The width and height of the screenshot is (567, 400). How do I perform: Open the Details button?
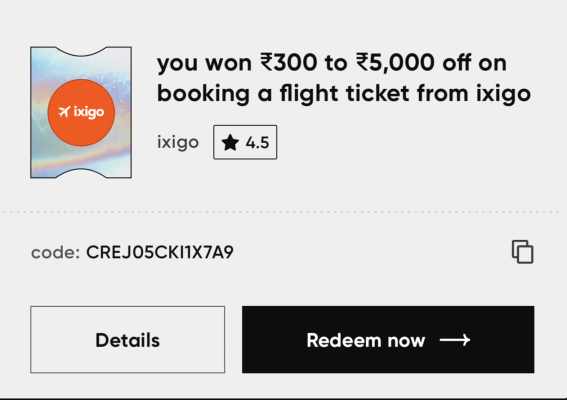[128, 340]
